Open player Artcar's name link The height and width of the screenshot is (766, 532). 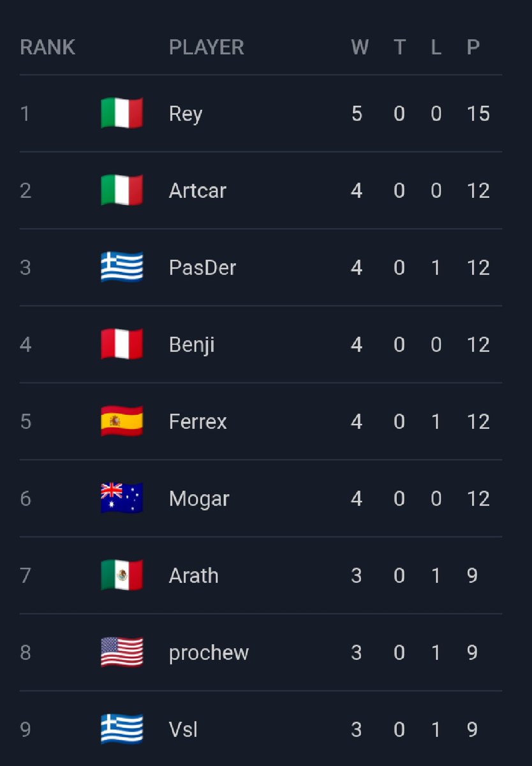pyautogui.click(x=198, y=191)
